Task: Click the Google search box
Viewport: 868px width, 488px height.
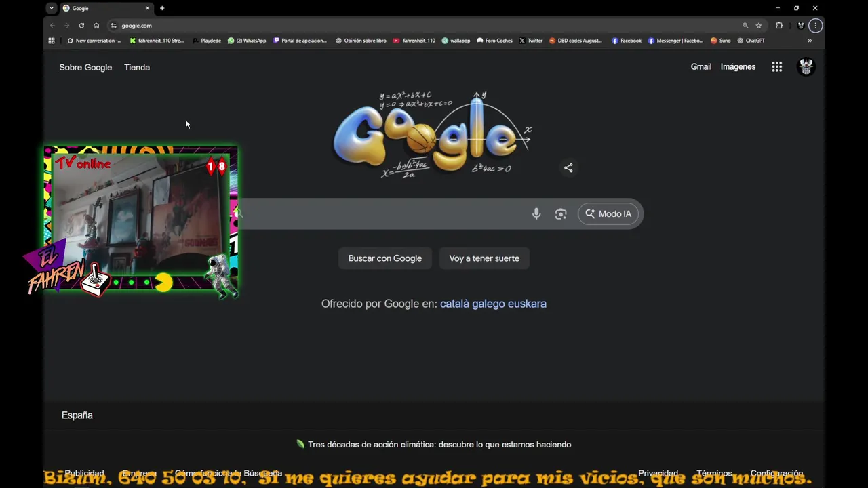Action: [x=434, y=213]
